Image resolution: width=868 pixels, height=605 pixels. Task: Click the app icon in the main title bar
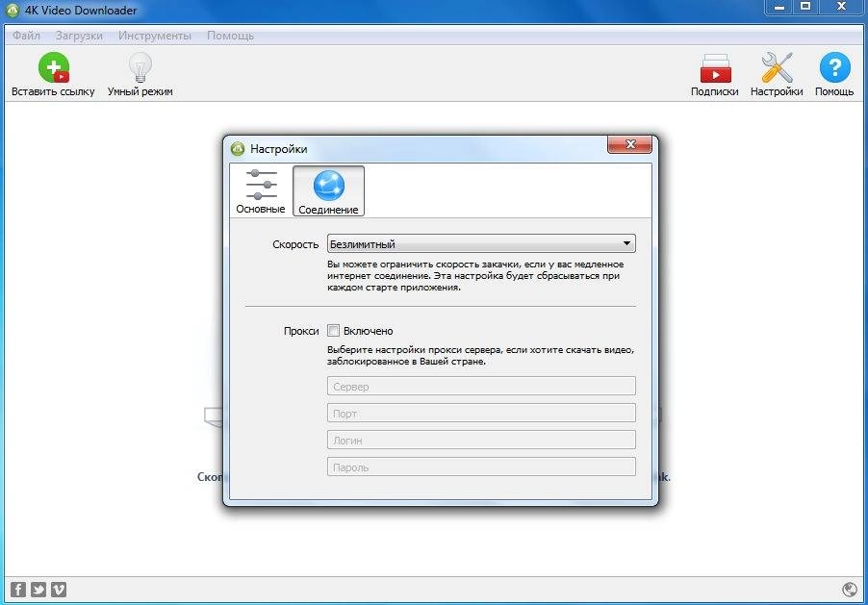tap(13, 10)
